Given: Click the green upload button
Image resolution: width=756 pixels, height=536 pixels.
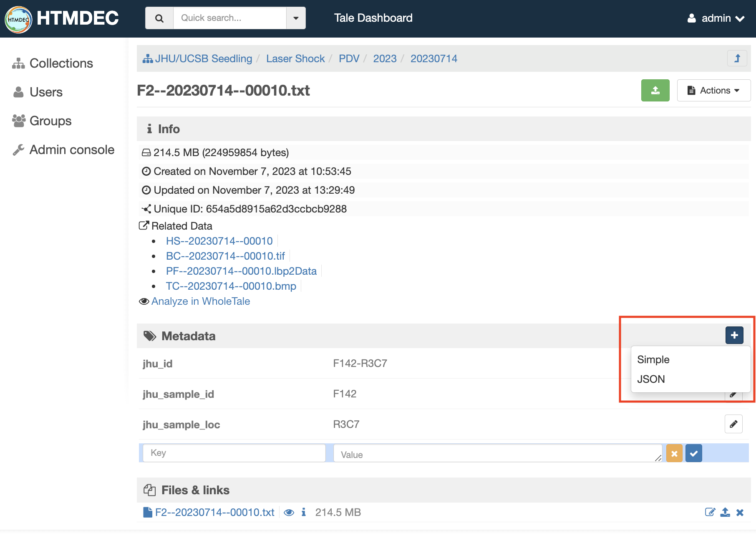Looking at the screenshot, I should (x=655, y=90).
